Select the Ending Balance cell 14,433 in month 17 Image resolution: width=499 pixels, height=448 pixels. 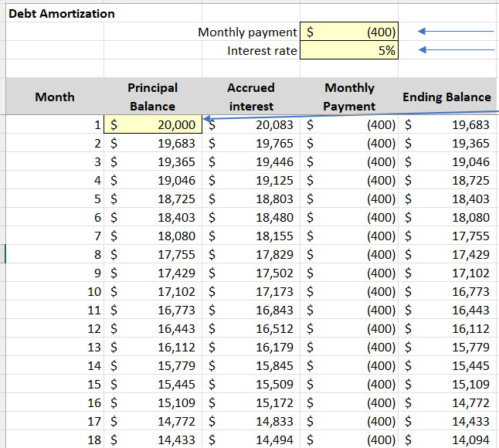coord(446,421)
